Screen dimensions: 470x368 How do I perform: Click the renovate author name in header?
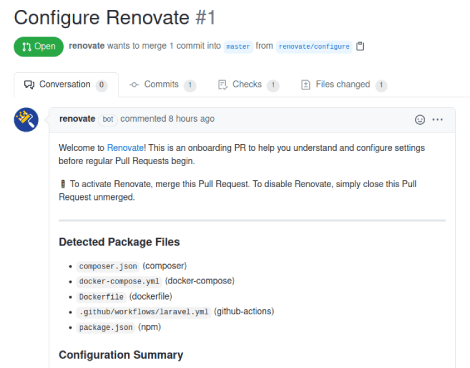point(87,46)
